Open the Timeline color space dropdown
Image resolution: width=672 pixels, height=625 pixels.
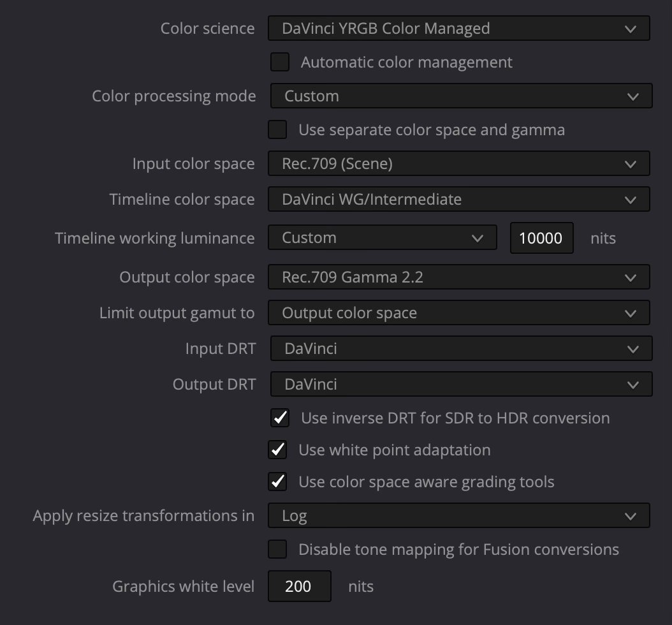coord(458,199)
